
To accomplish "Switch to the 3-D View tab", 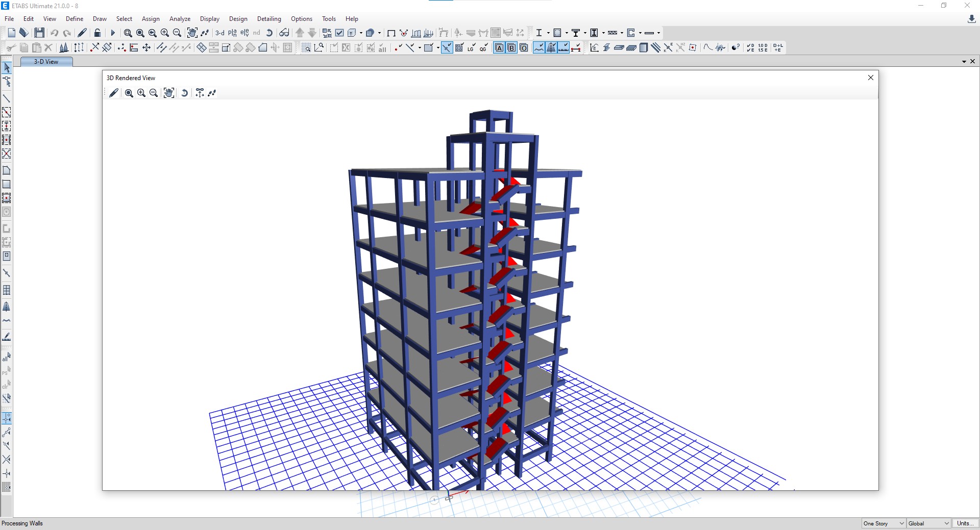I will 46,62.
